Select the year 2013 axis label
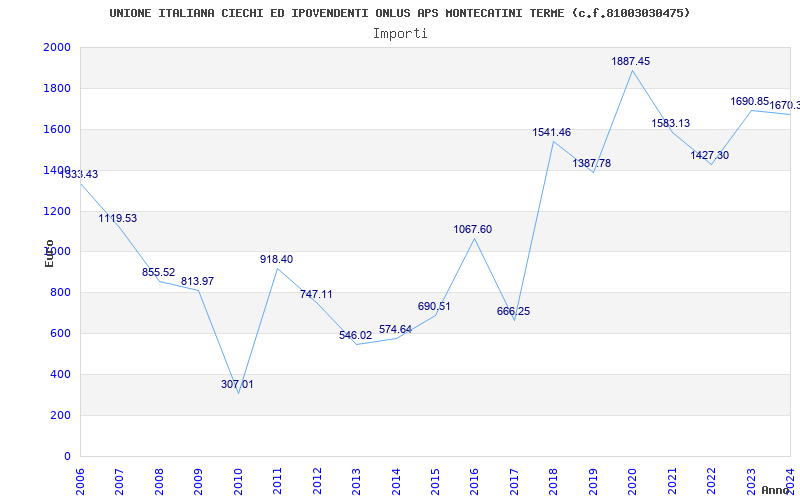 click(356, 481)
